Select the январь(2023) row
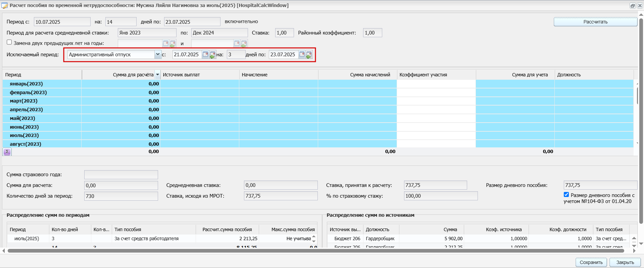Screen dimensions: 644x268 tap(318, 84)
